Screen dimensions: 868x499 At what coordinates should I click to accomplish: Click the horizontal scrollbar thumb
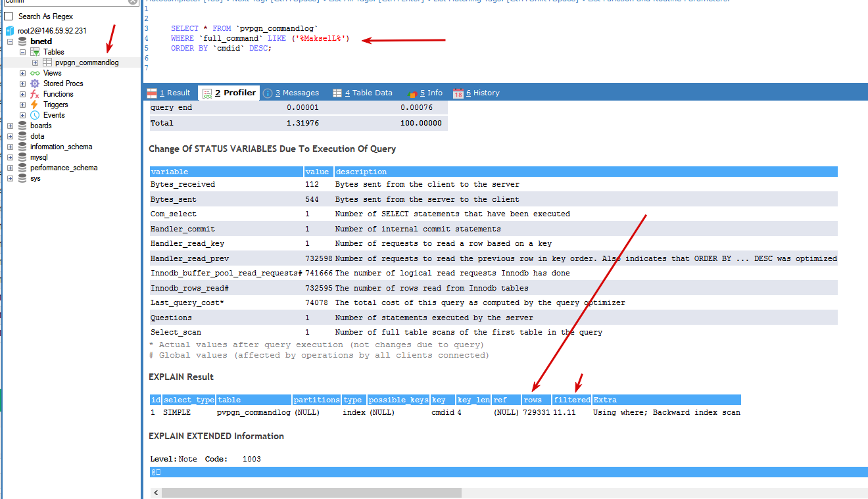click(x=312, y=492)
